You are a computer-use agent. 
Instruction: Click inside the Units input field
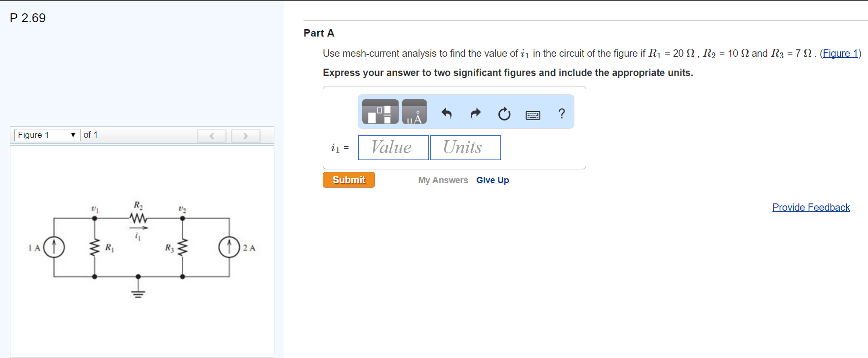point(465,147)
